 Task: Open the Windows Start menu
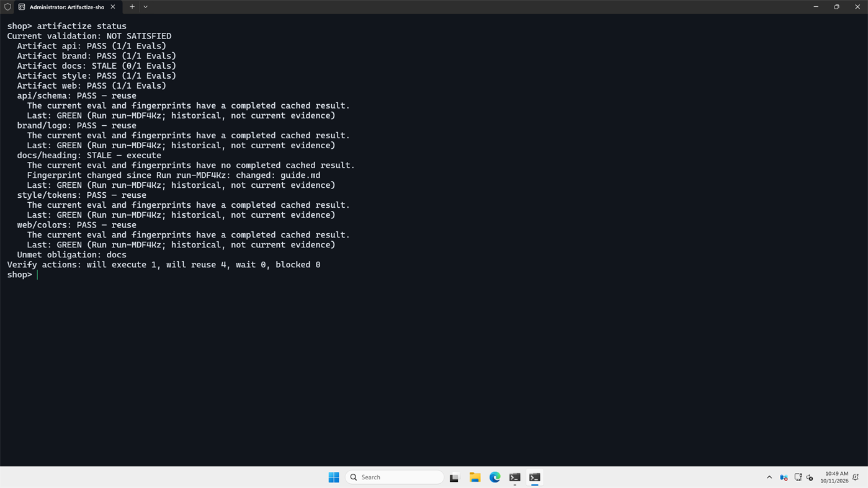click(334, 477)
